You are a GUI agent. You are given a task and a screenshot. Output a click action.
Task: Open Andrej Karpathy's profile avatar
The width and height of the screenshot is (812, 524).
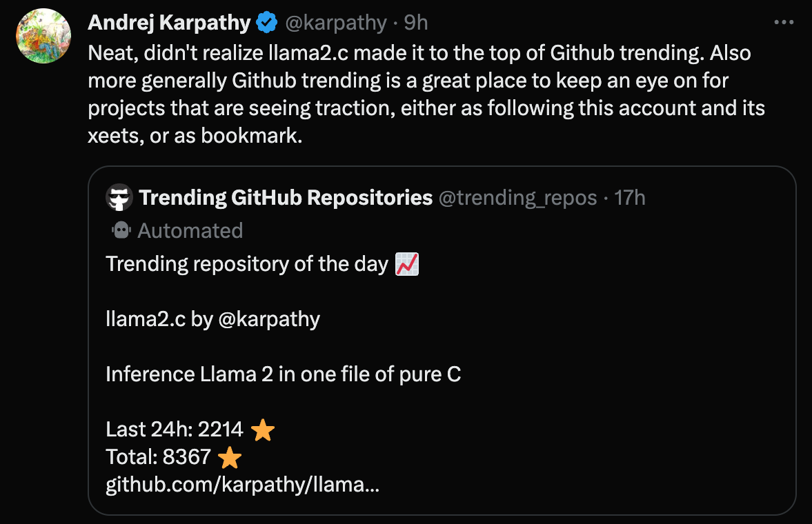[x=43, y=36]
